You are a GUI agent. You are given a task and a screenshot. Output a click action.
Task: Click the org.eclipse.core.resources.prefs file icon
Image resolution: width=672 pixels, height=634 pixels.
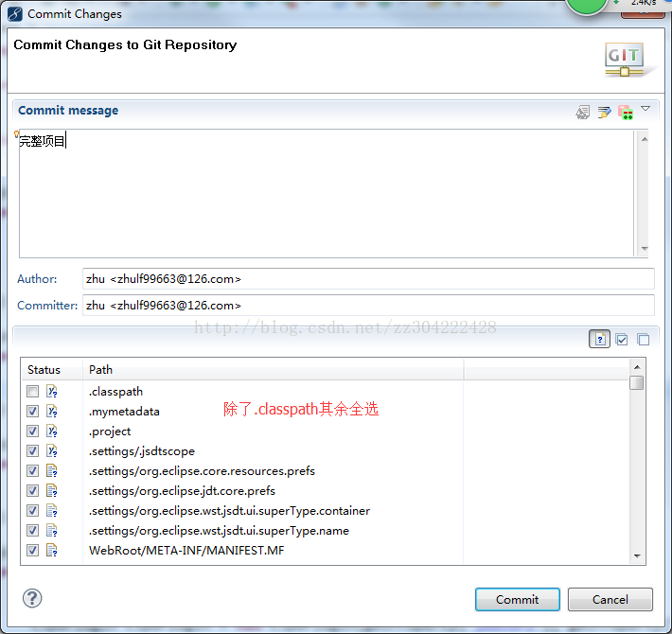[52, 471]
